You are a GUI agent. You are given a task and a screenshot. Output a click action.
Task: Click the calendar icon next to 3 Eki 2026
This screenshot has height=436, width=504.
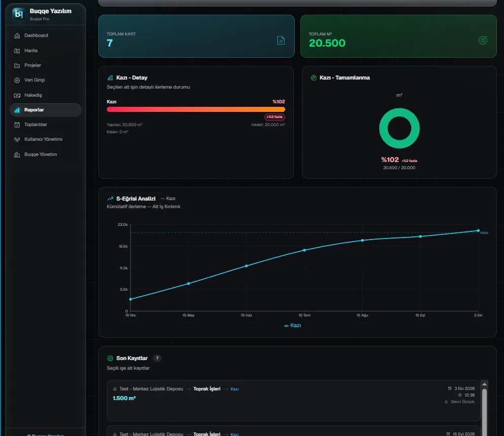450,388
